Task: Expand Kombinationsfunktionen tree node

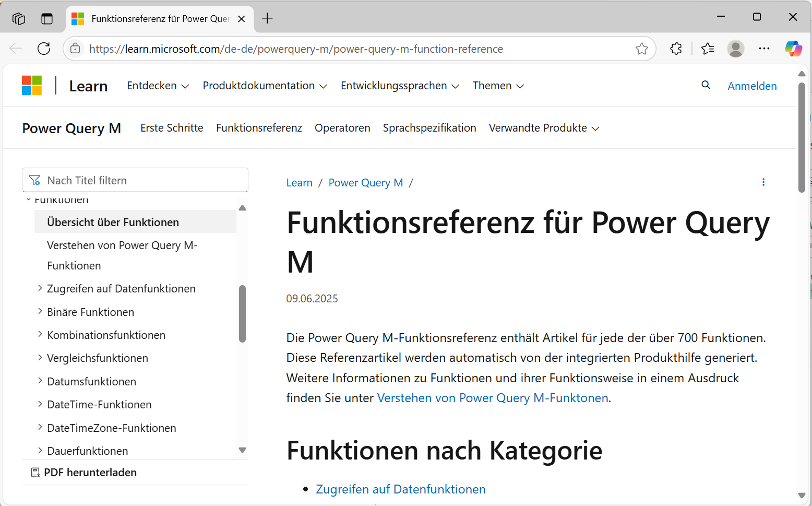Action: click(x=40, y=334)
